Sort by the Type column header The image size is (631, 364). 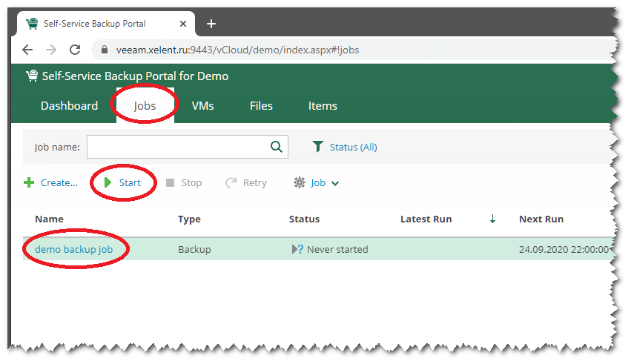coord(190,219)
